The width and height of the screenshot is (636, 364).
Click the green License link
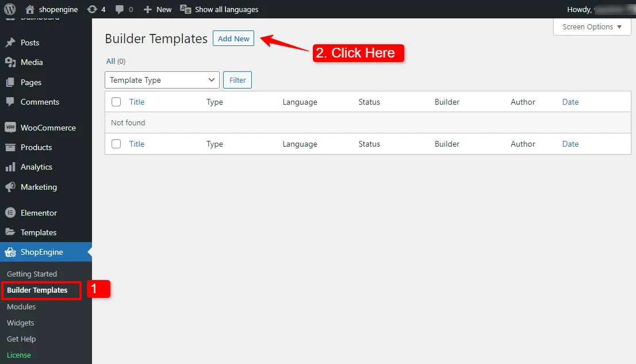click(x=18, y=355)
